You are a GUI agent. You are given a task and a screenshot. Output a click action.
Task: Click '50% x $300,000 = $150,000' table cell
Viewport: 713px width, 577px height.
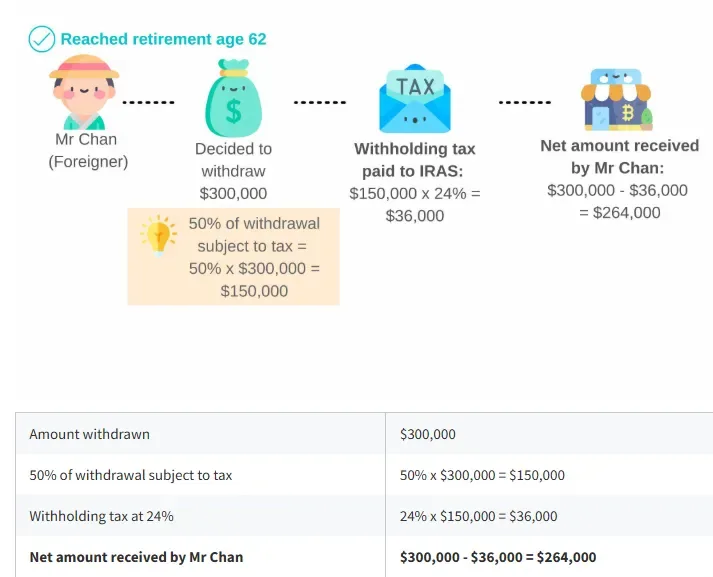coord(482,475)
